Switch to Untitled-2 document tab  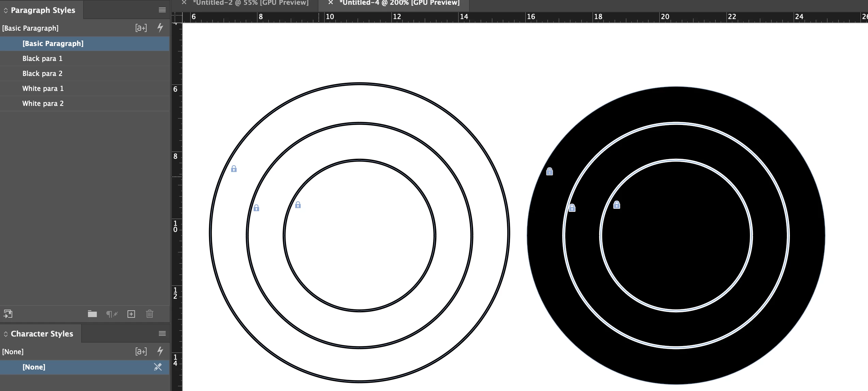coord(250,3)
